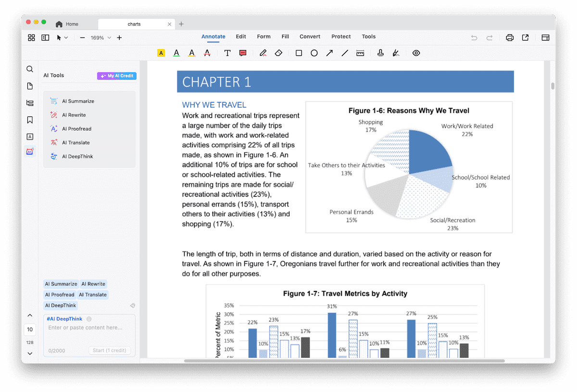This screenshot has width=577, height=392.
Task: Open the Convert tab
Action: 310,37
